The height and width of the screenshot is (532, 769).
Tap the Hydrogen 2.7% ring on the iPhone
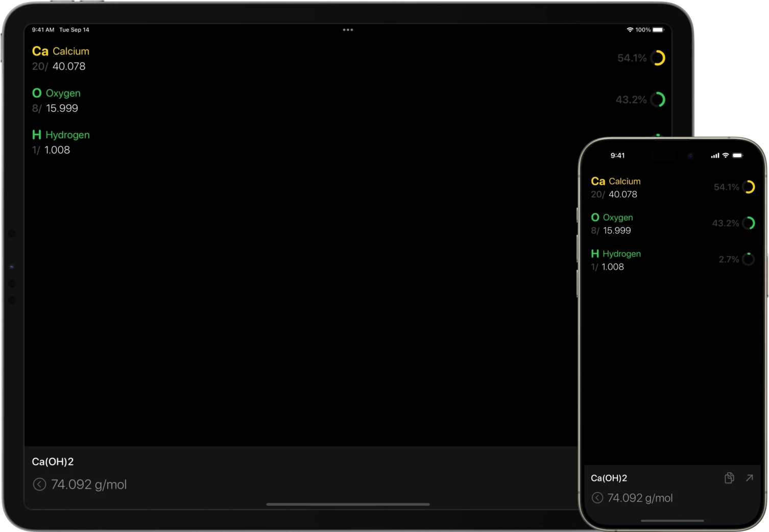748,259
